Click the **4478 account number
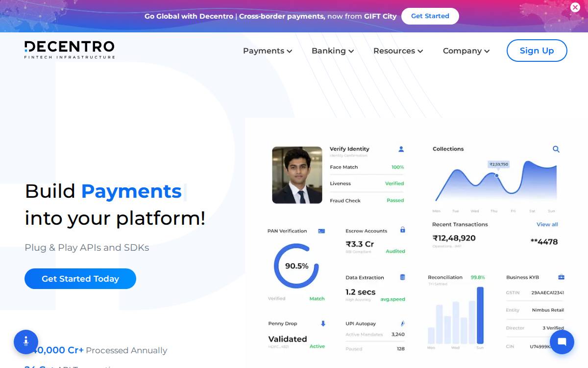This screenshot has width=588, height=368. pos(544,241)
